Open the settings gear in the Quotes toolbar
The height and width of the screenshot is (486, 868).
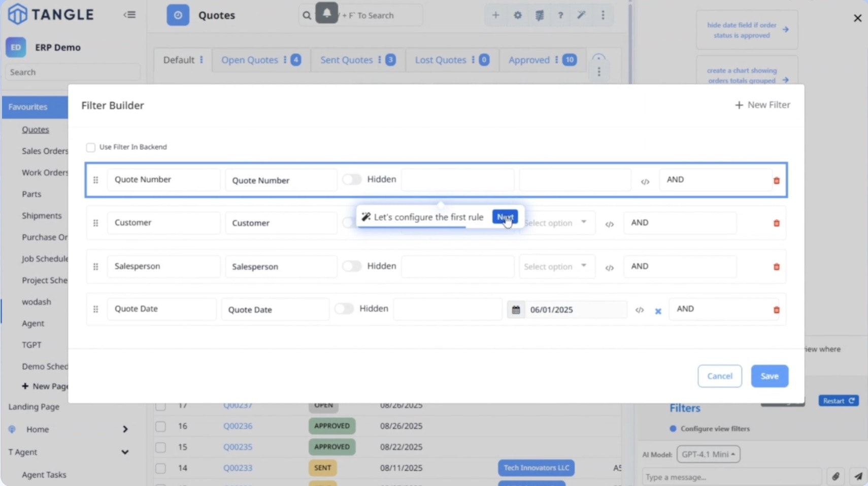[518, 15]
